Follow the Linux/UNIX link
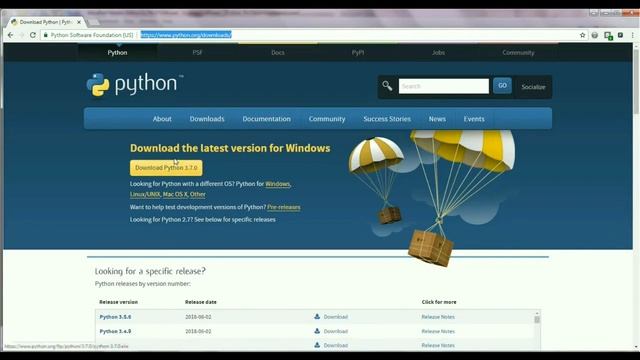The image size is (640, 360). pyautogui.click(x=145, y=195)
